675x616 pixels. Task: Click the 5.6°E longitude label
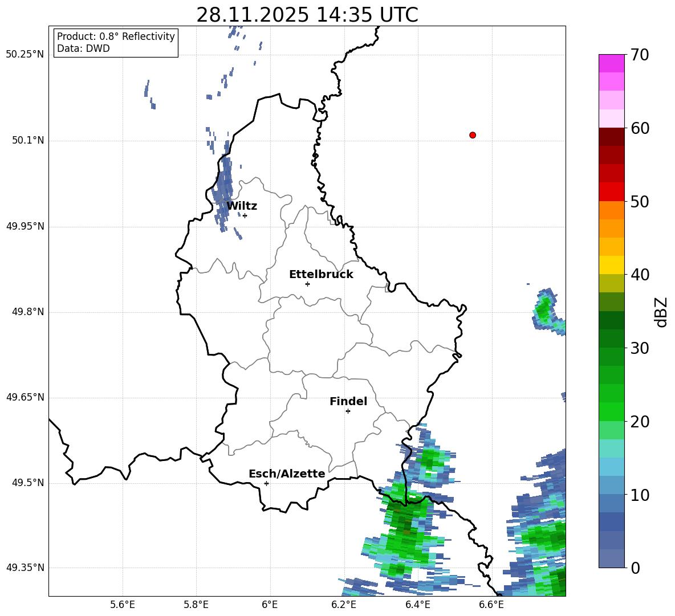coord(123,605)
